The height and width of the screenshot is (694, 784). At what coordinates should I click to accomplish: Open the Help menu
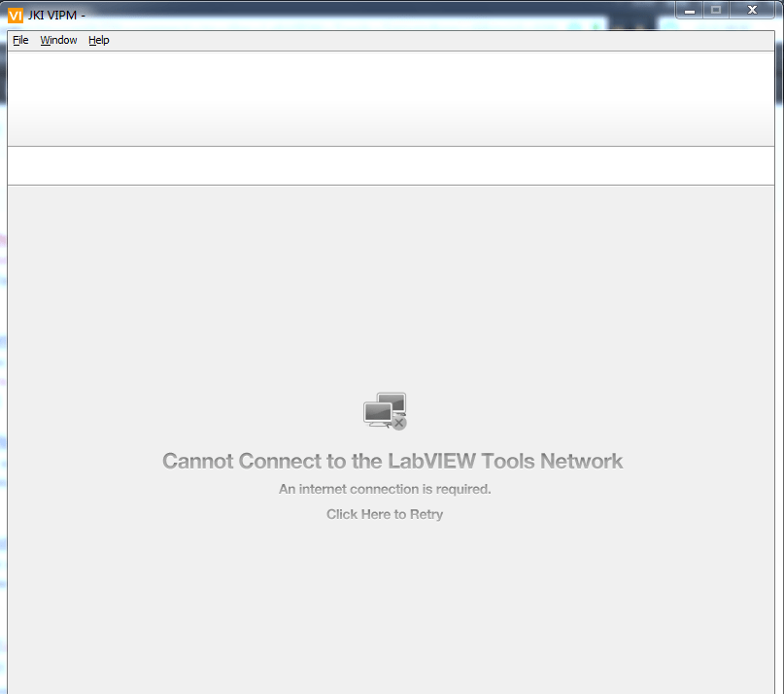98,40
